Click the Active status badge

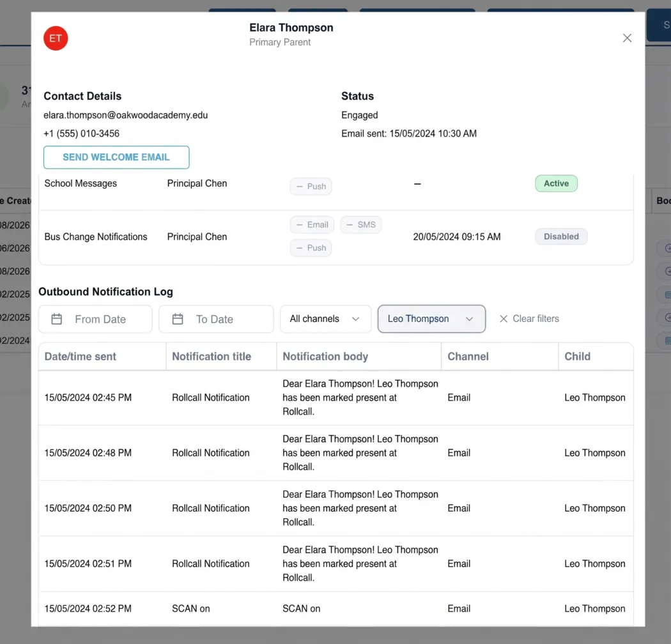click(x=556, y=183)
